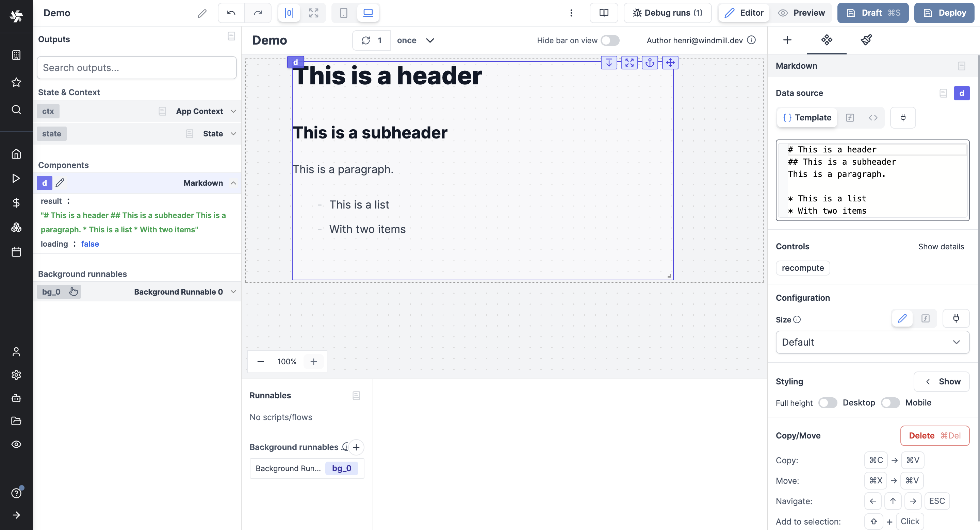Collapse the Markdown component in Components list

click(233, 183)
